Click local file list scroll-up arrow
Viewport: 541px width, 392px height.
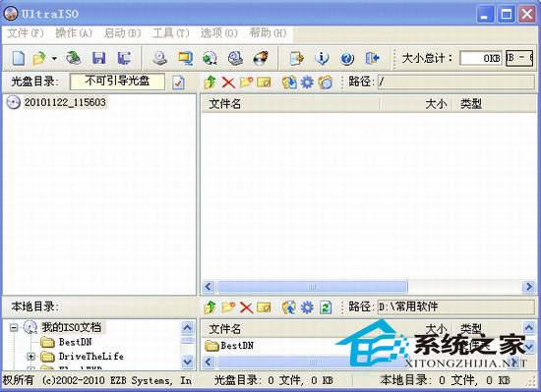tap(529, 327)
